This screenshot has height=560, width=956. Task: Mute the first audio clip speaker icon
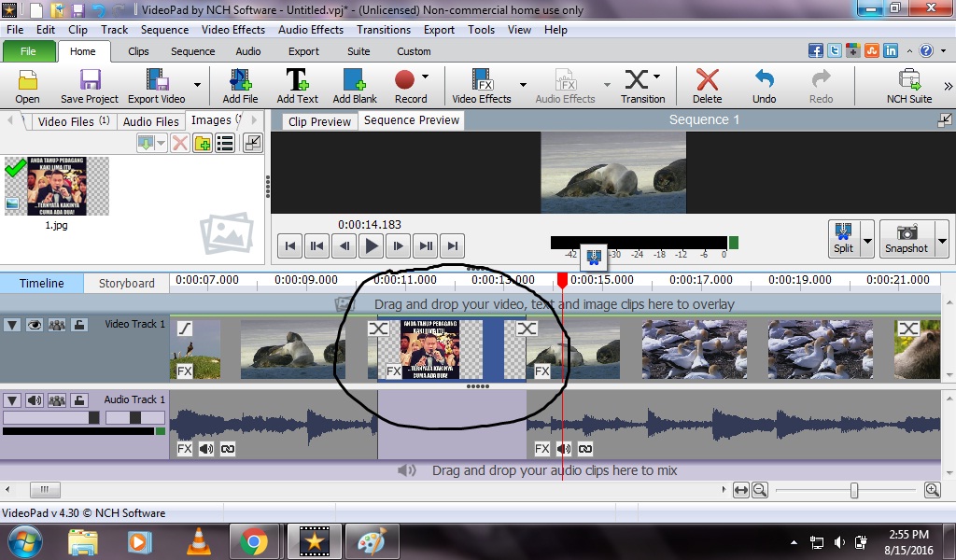point(206,449)
